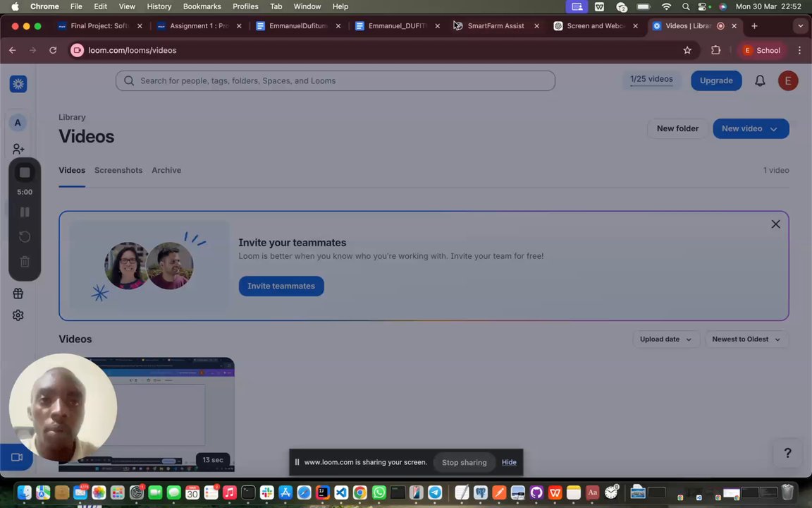
Task: Restart the recording with the circular arrow
Action: [x=25, y=237]
